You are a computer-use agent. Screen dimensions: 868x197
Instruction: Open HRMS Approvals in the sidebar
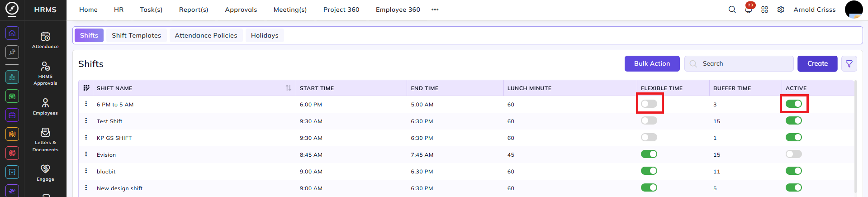tap(45, 73)
